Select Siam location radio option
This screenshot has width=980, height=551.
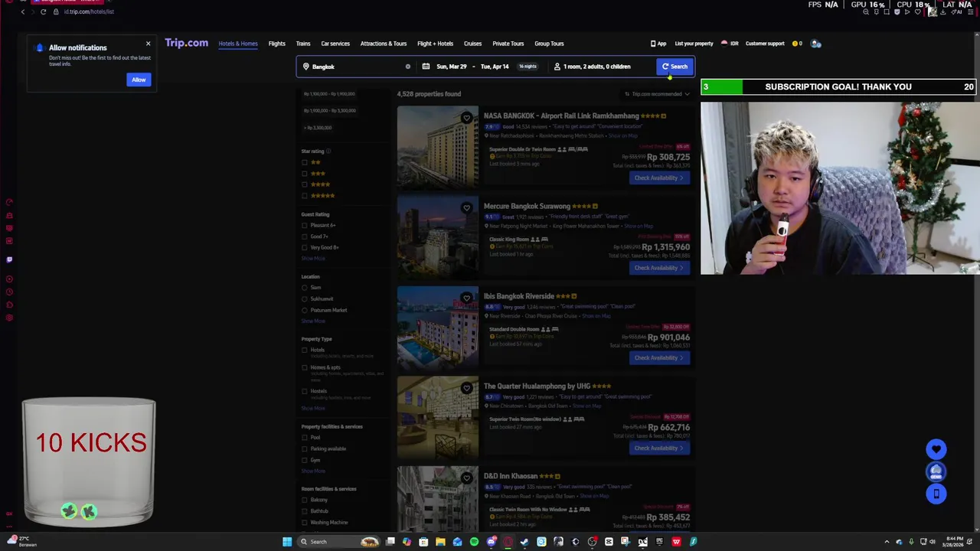[305, 288]
